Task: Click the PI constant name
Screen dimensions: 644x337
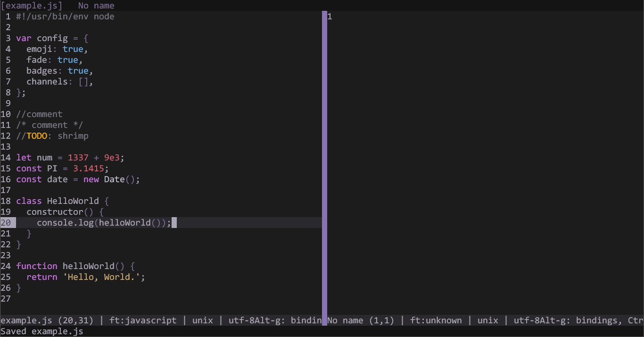Action: point(52,168)
